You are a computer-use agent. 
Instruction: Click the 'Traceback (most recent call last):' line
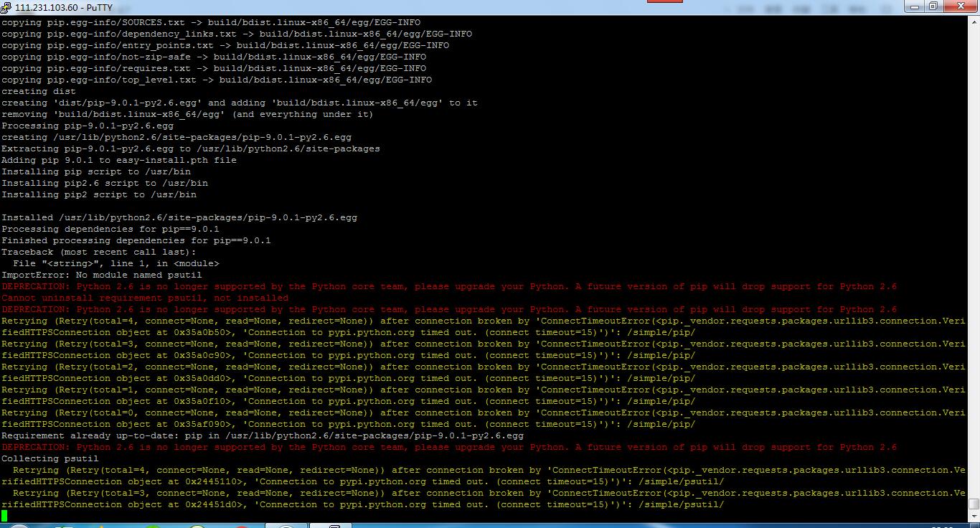(98, 252)
